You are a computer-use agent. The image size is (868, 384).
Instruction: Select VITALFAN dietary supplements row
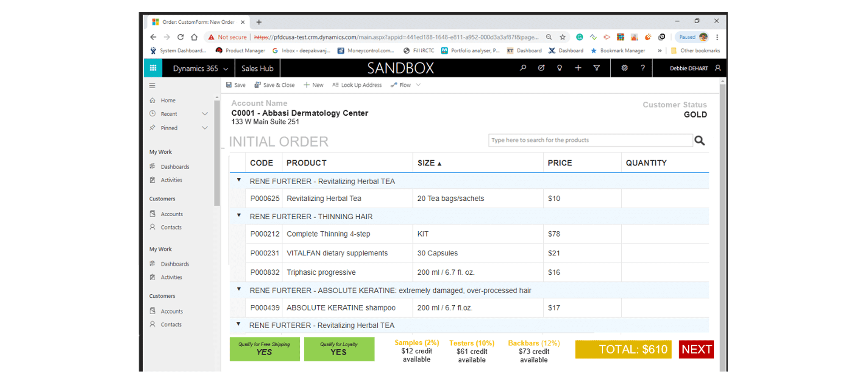click(469, 253)
